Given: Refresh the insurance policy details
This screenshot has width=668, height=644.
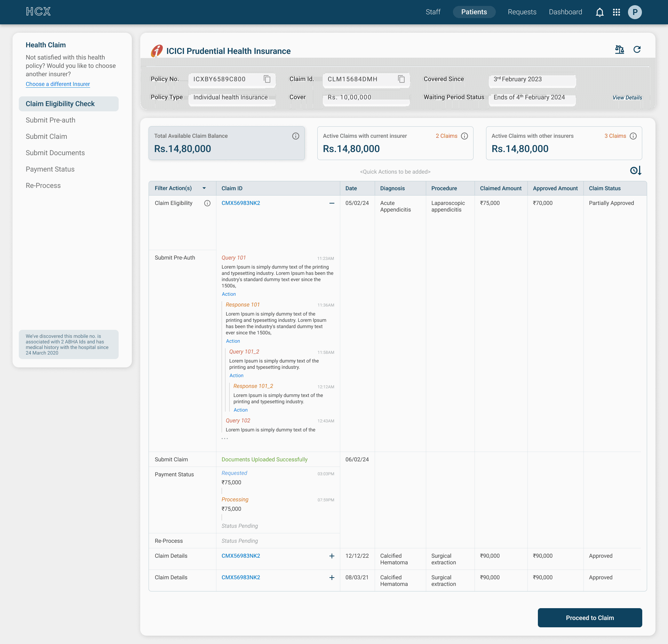Looking at the screenshot, I should click(x=637, y=49).
